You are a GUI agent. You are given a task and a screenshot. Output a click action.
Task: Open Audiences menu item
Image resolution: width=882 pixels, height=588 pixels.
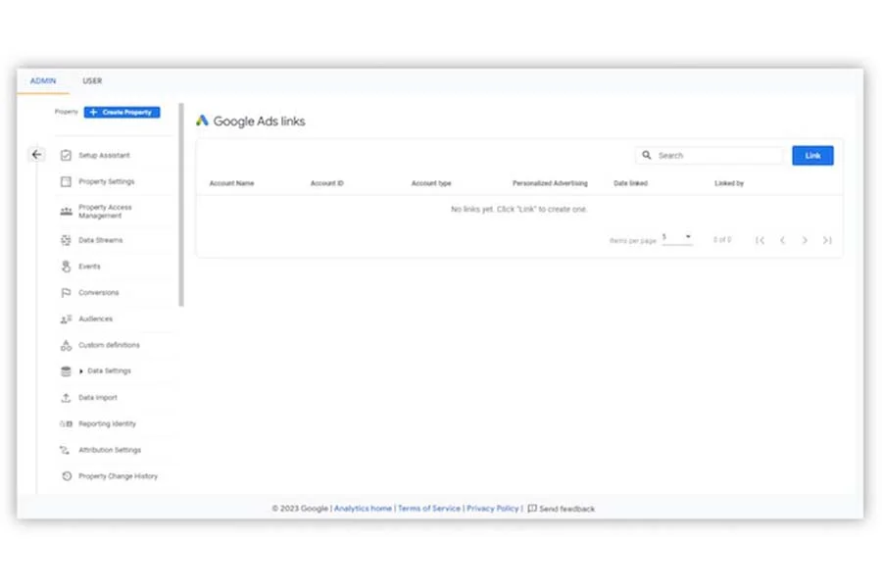[x=96, y=319]
